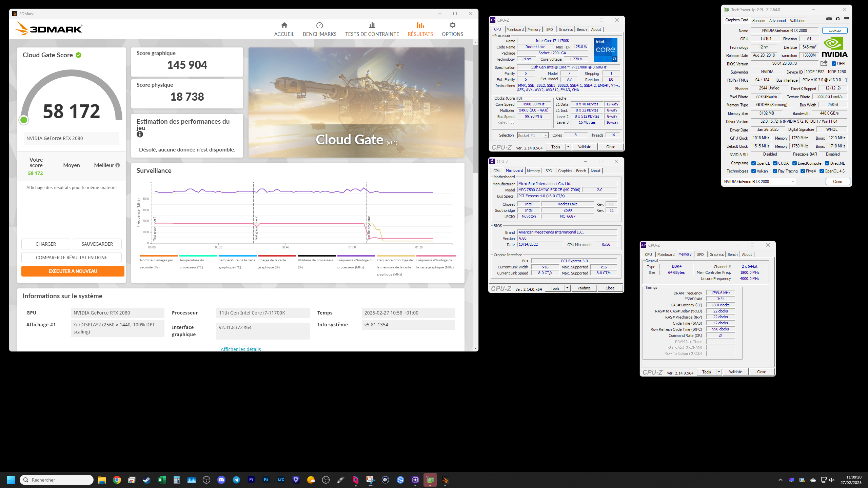Click the volume icon in system tray
This screenshot has width=868, height=488.
click(832, 480)
